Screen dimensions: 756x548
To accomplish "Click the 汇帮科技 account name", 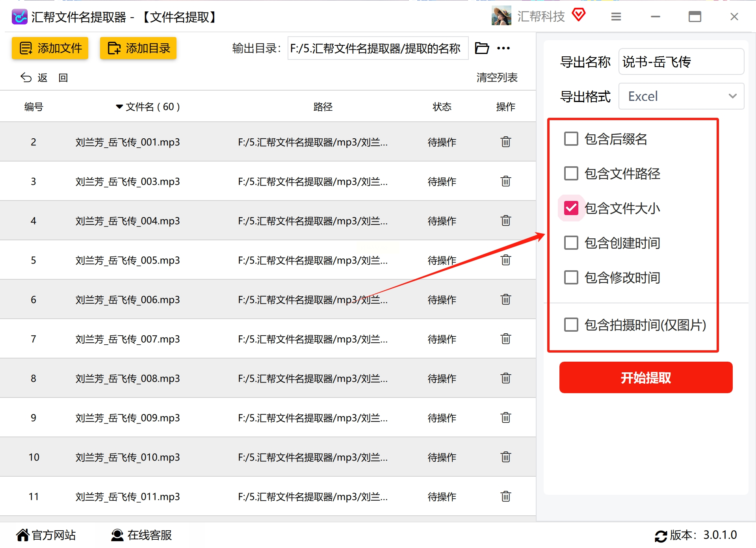I will point(541,16).
